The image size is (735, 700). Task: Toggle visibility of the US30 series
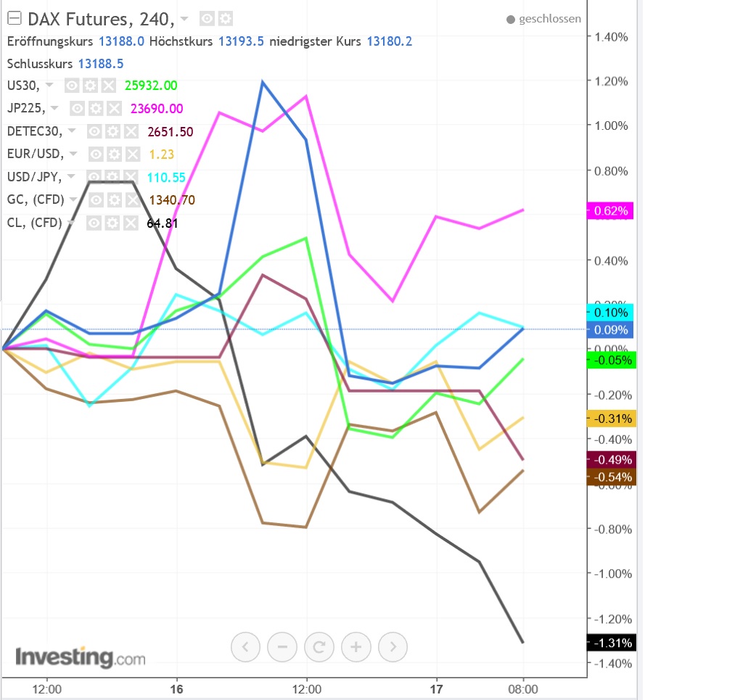tap(71, 86)
